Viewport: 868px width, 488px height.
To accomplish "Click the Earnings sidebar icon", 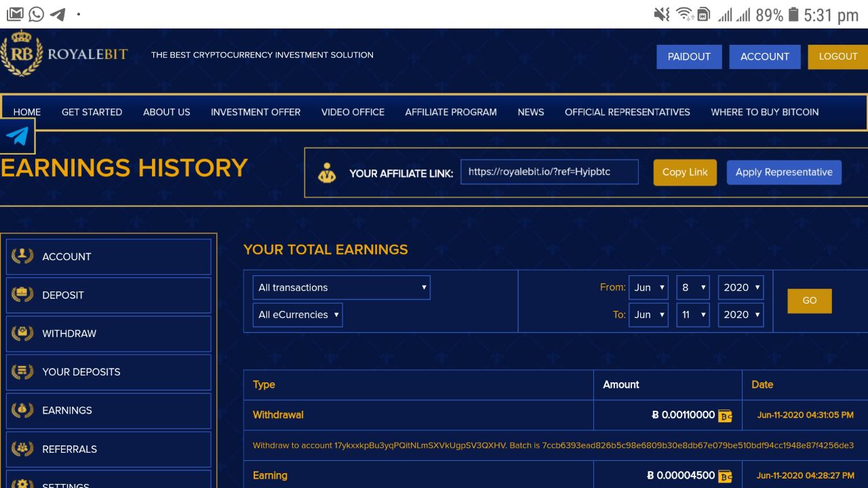I will [22, 410].
